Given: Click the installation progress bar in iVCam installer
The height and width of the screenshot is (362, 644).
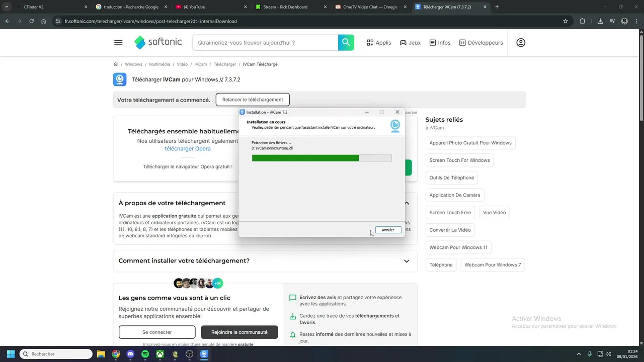Looking at the screenshot, I should [x=321, y=158].
